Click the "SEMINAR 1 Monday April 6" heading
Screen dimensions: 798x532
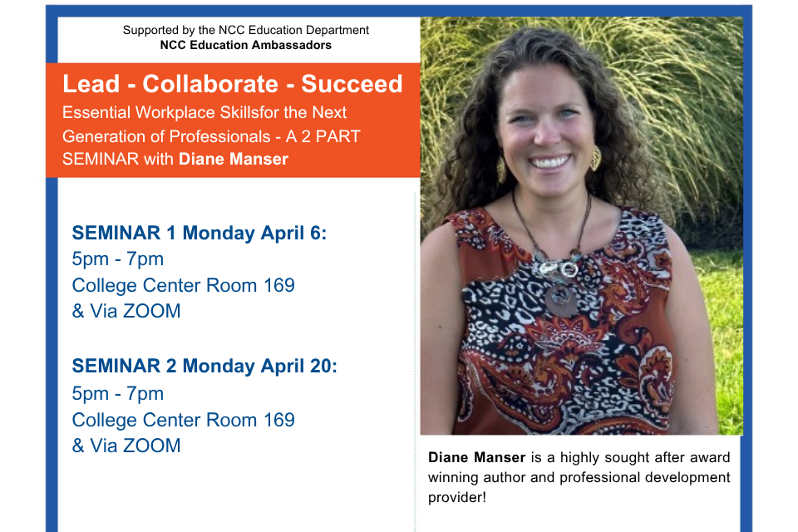click(x=199, y=233)
